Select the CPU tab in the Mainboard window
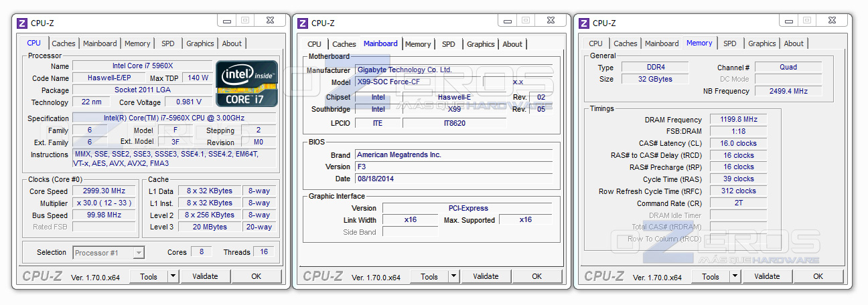 click(x=314, y=44)
